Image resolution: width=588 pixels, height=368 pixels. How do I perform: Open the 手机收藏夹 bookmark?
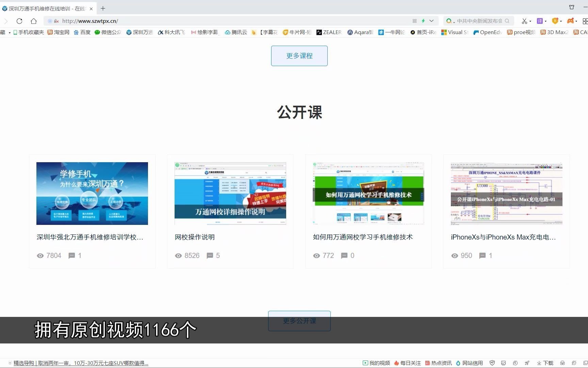[29, 32]
